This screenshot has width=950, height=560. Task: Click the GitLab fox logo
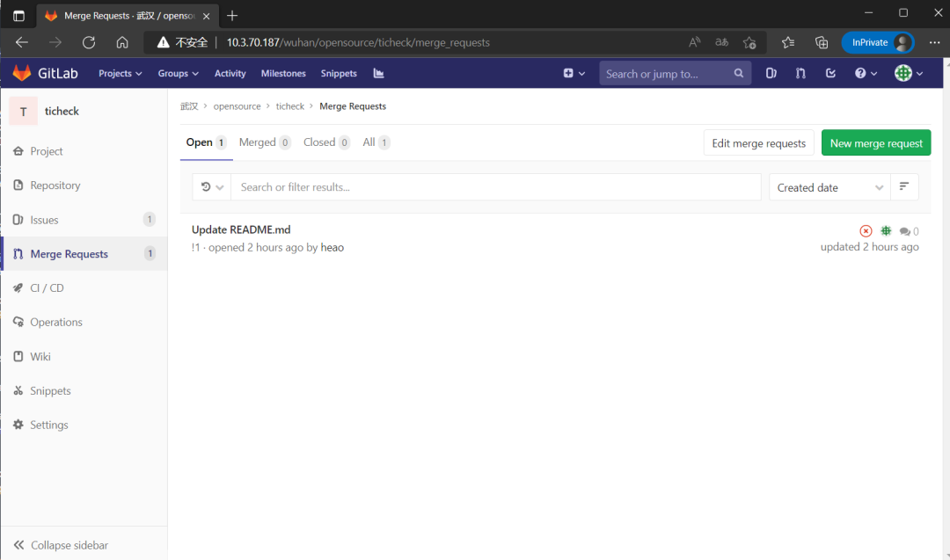click(22, 73)
